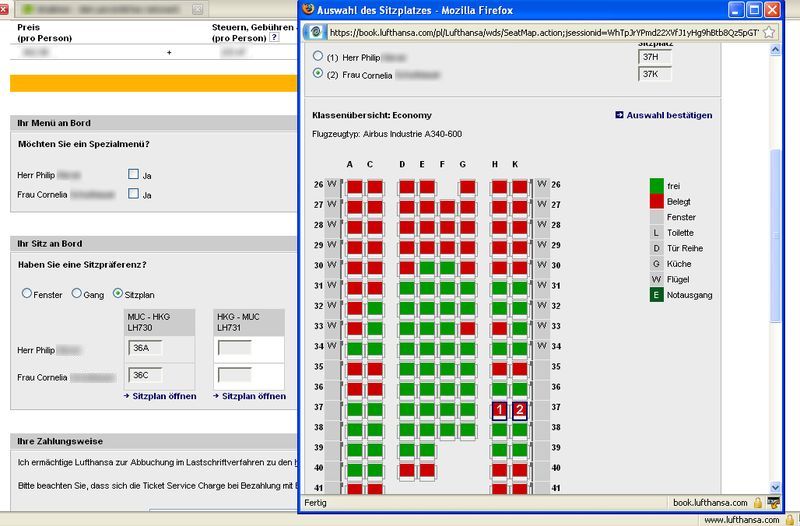Click the Sitzplatz field showing 37H

coord(655,57)
